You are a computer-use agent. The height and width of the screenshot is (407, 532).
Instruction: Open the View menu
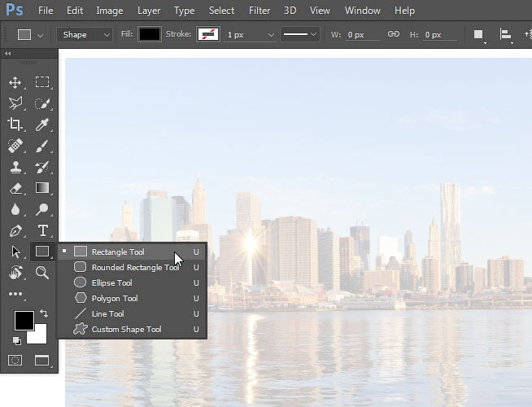(x=320, y=11)
